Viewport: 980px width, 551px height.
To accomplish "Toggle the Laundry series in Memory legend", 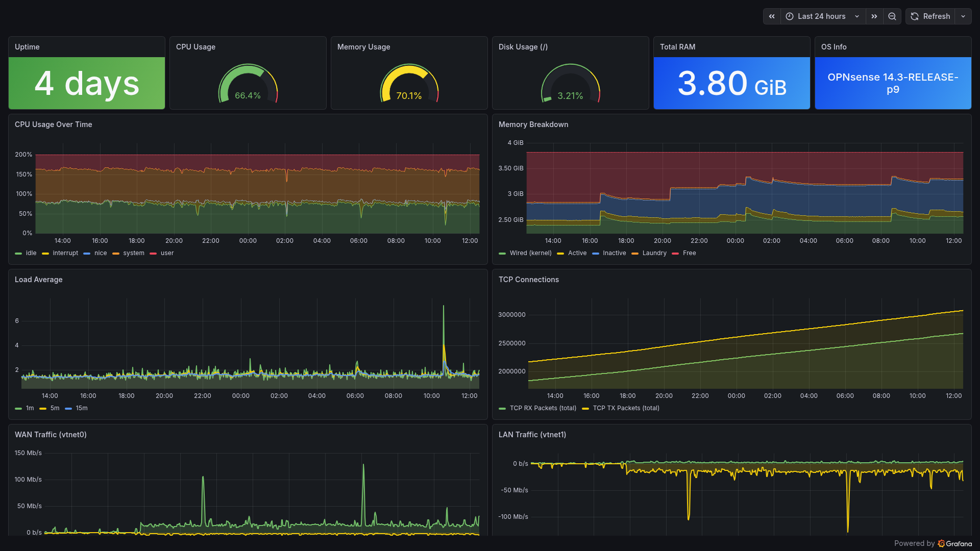I will [x=654, y=253].
